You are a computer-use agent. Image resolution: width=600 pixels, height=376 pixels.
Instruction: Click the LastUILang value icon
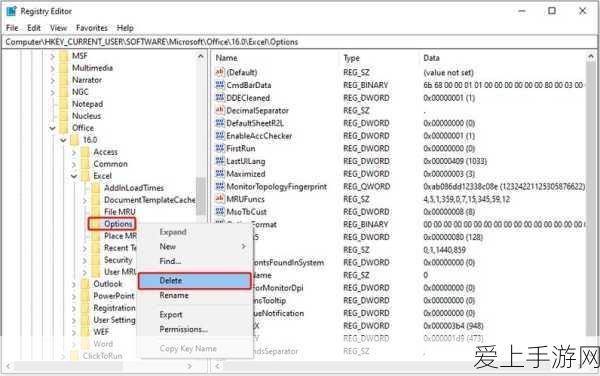click(220, 161)
